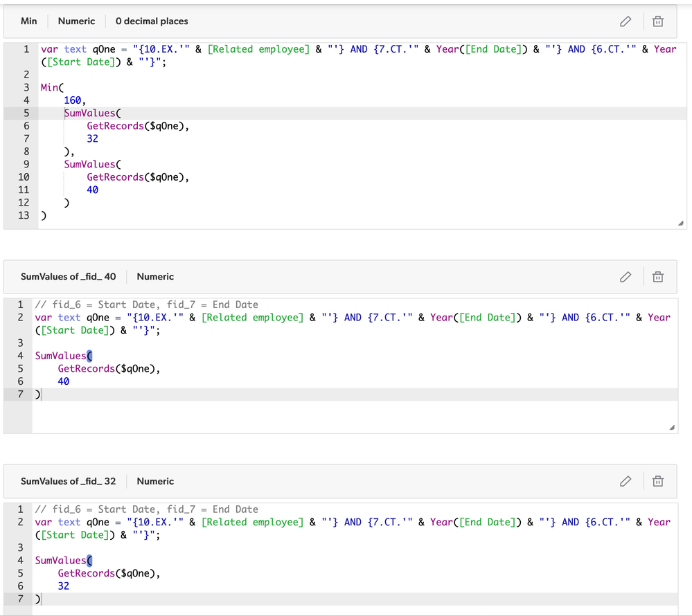692x616 pixels.
Task: Grab resize handle of fid 40 code editor
Action: point(672,427)
